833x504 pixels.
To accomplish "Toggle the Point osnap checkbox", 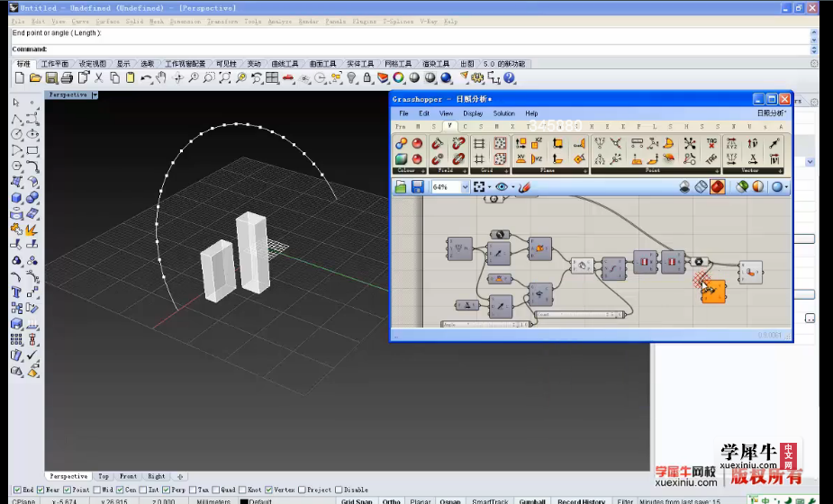I will 67,490.
